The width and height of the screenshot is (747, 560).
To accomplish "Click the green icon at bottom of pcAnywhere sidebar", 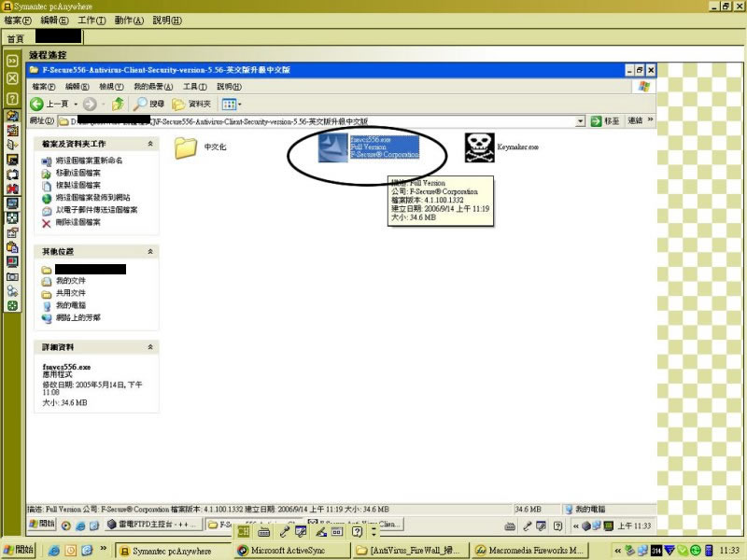I will point(12,306).
